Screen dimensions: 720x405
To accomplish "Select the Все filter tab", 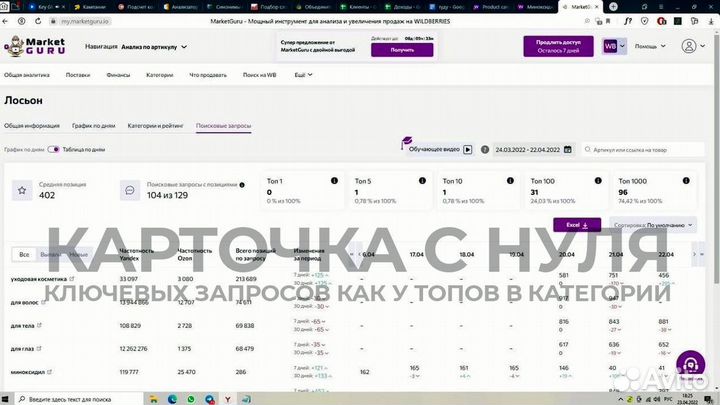I will [x=24, y=254].
